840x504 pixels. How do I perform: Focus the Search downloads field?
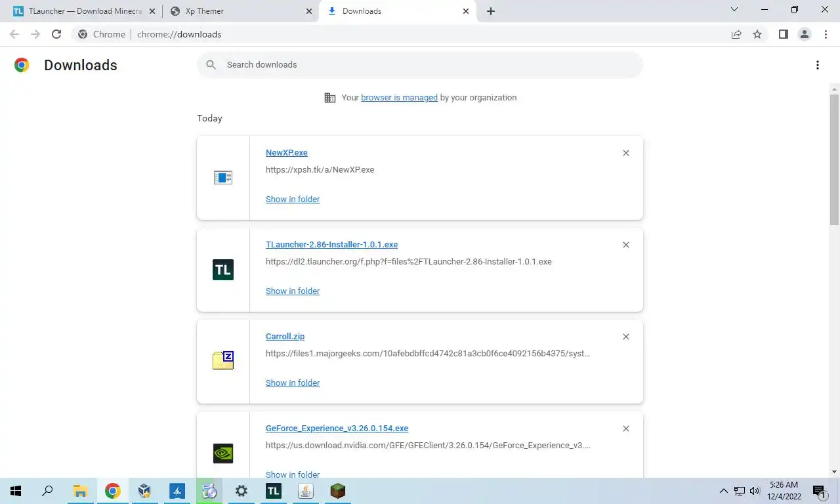[x=420, y=65]
